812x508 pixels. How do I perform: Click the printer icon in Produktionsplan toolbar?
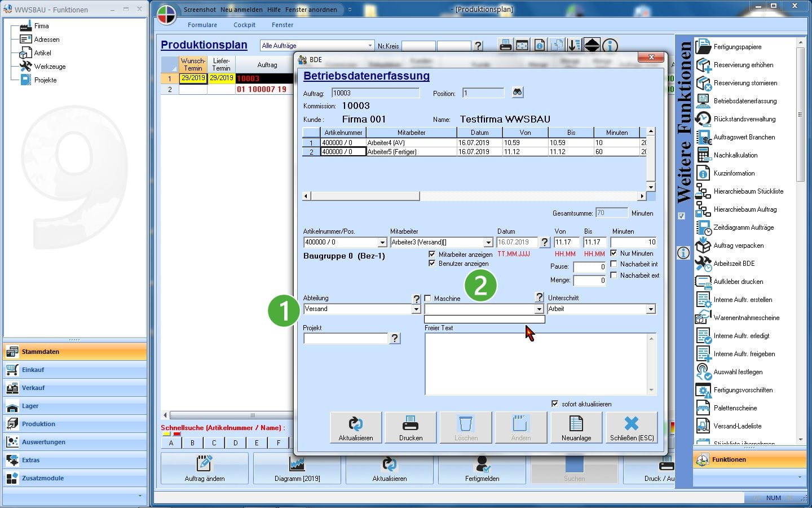pos(506,46)
